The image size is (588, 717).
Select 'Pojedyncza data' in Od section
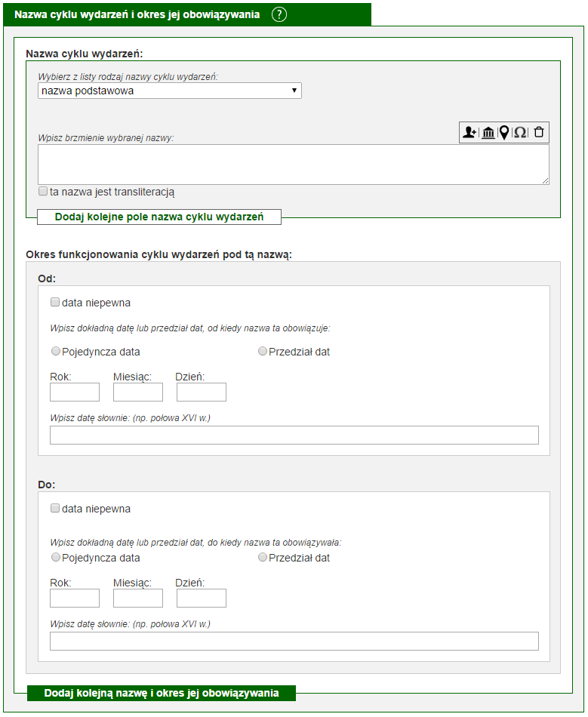pyautogui.click(x=56, y=351)
